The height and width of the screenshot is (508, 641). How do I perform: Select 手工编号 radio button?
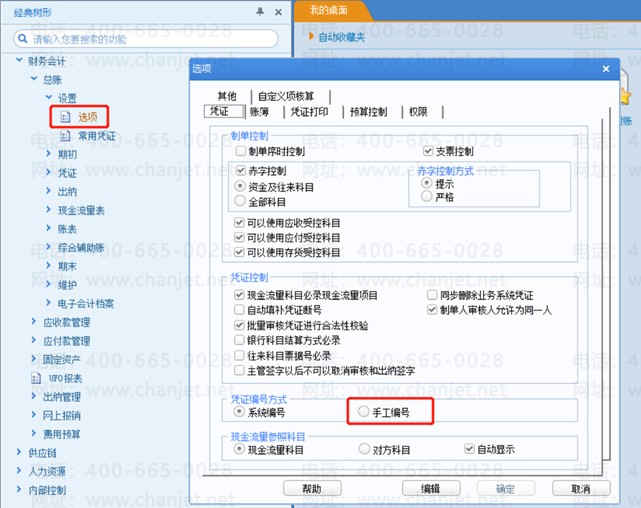click(x=363, y=412)
